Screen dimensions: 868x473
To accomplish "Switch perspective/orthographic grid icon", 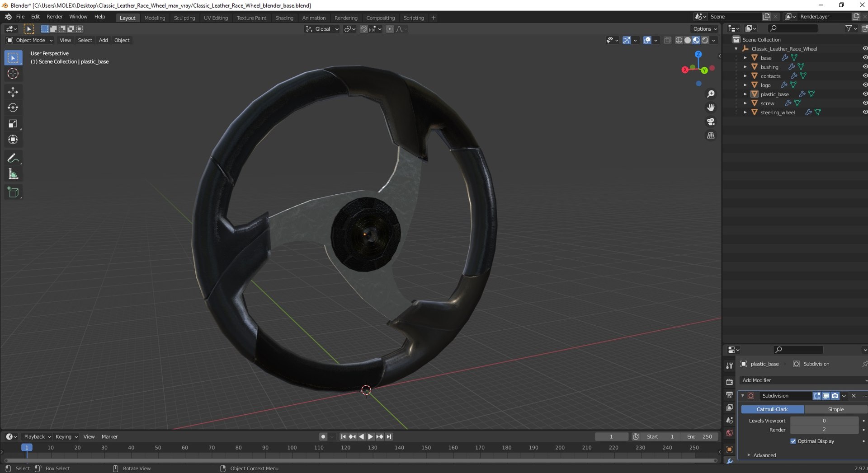I will point(711,136).
